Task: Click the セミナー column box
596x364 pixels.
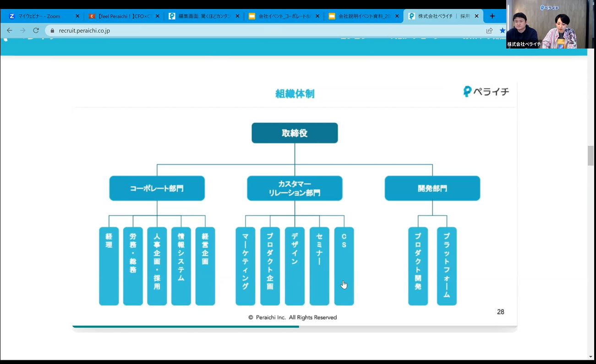Action: click(x=319, y=266)
